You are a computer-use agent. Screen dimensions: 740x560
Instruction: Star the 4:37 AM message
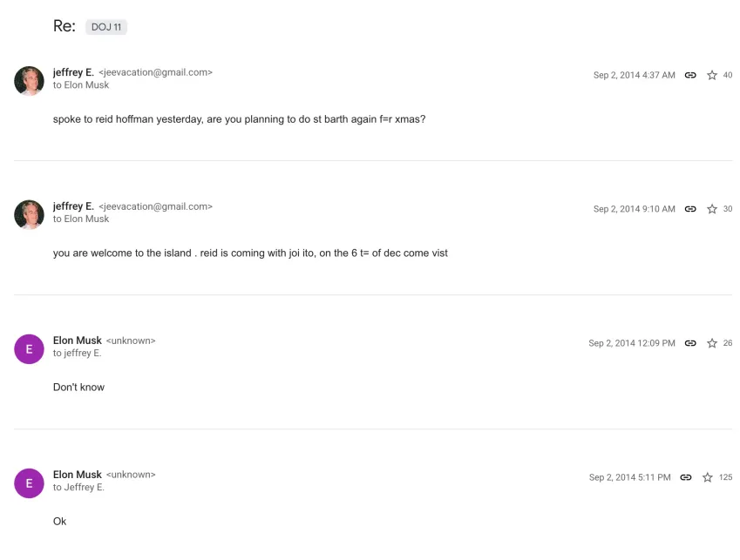[x=712, y=76]
